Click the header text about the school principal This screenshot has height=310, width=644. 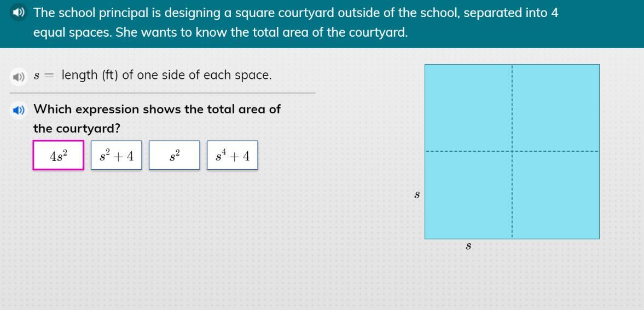click(x=295, y=22)
